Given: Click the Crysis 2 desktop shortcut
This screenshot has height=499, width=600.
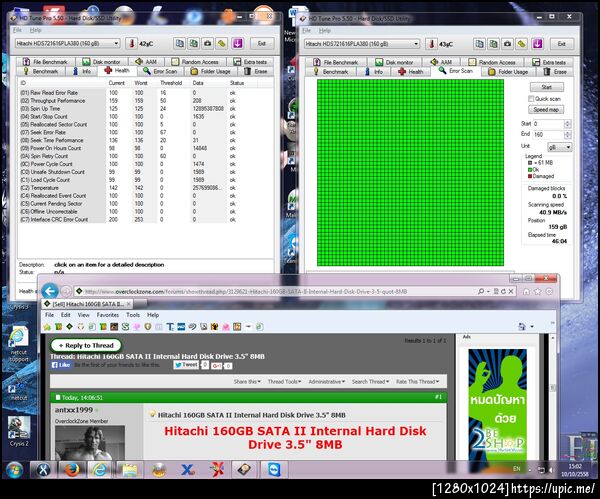Looking at the screenshot, I should pyautogui.click(x=19, y=431).
